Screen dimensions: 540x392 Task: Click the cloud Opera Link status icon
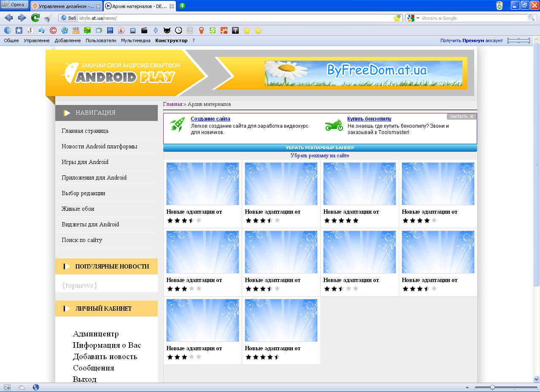22,387
